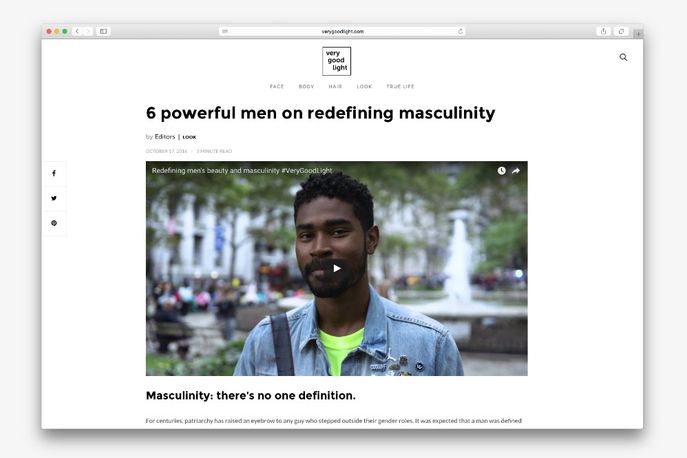Image resolution: width=687 pixels, height=458 pixels.
Task: Open the FACE navigation menu item
Action: pos(277,87)
